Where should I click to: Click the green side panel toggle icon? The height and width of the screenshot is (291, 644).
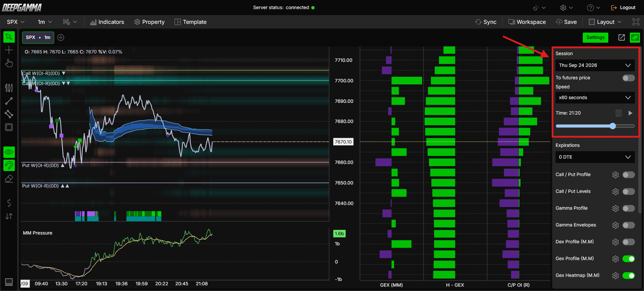(x=635, y=38)
